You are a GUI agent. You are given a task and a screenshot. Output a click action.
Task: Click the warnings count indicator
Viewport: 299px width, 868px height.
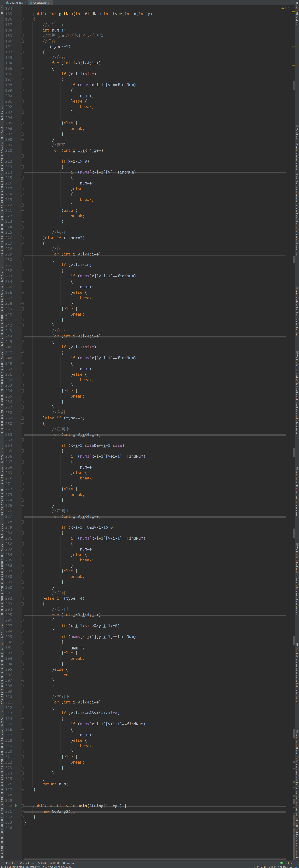(284, 8)
